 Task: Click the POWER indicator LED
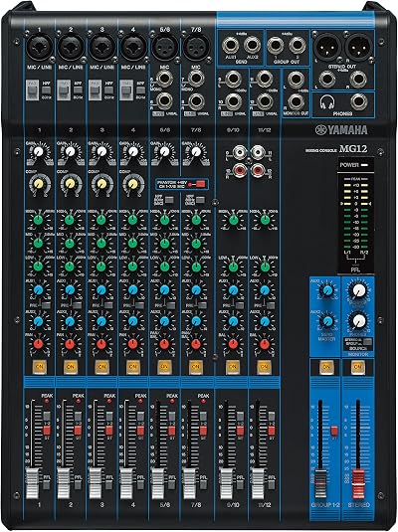(364, 165)
